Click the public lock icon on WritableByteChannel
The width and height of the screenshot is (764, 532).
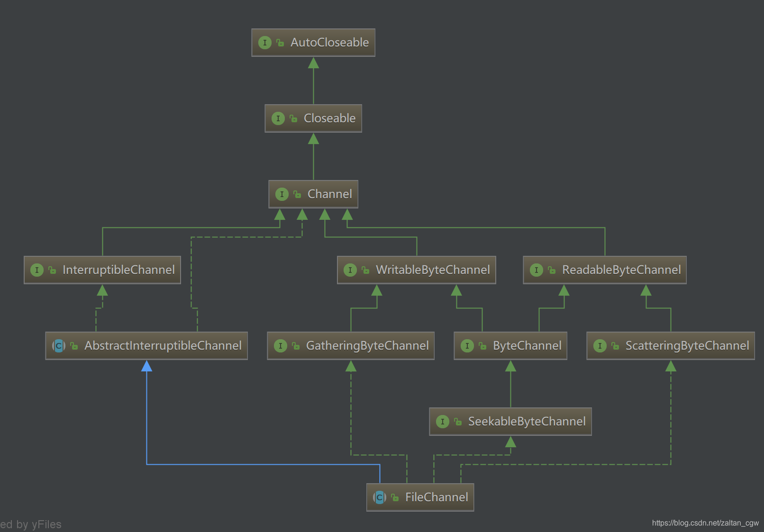tap(365, 270)
